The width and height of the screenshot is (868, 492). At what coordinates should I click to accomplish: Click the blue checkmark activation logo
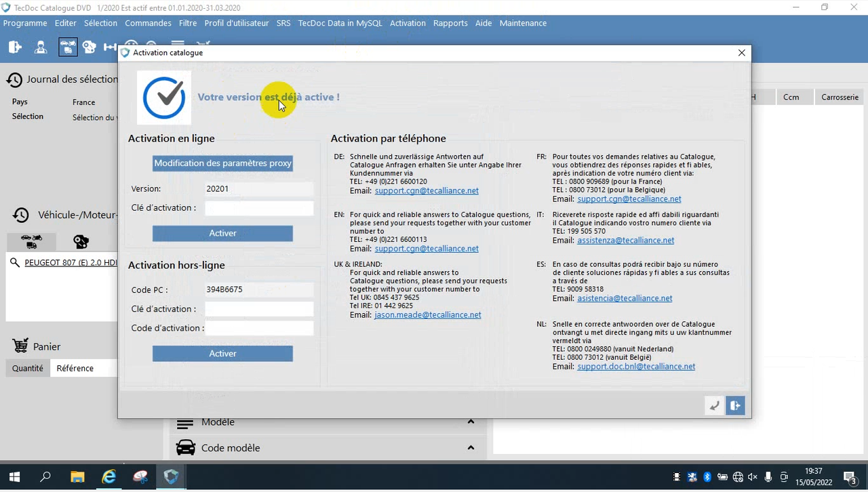pyautogui.click(x=164, y=98)
